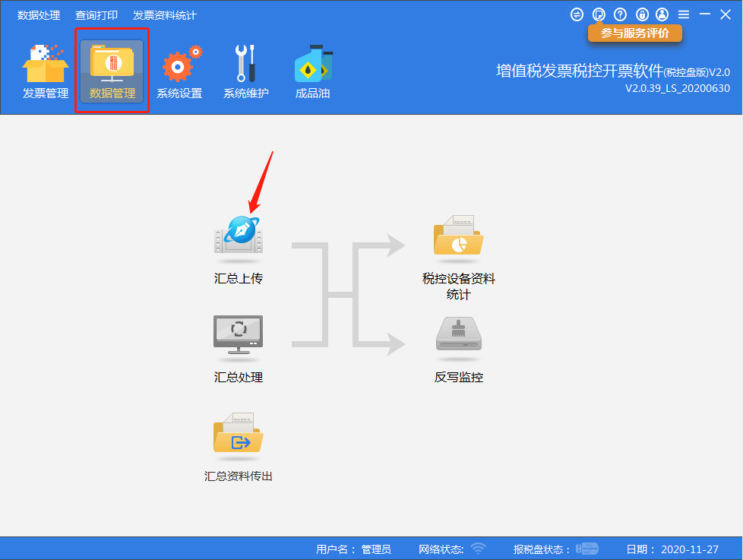Open the 发票管理 module
The image size is (743, 560).
pyautogui.click(x=46, y=71)
